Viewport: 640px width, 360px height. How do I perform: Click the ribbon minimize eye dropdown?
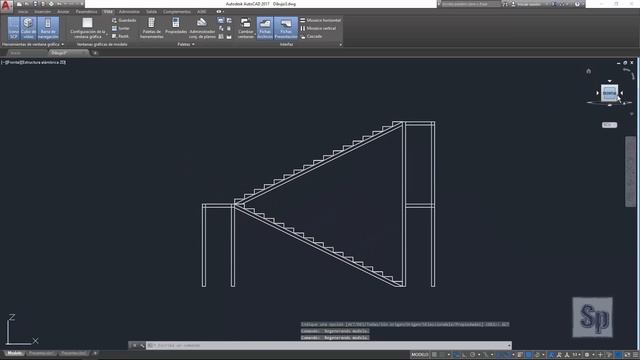(x=220, y=12)
